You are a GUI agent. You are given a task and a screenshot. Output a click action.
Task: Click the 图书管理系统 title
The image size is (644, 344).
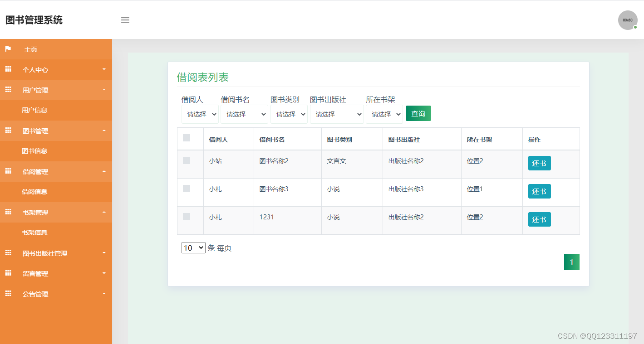click(34, 20)
